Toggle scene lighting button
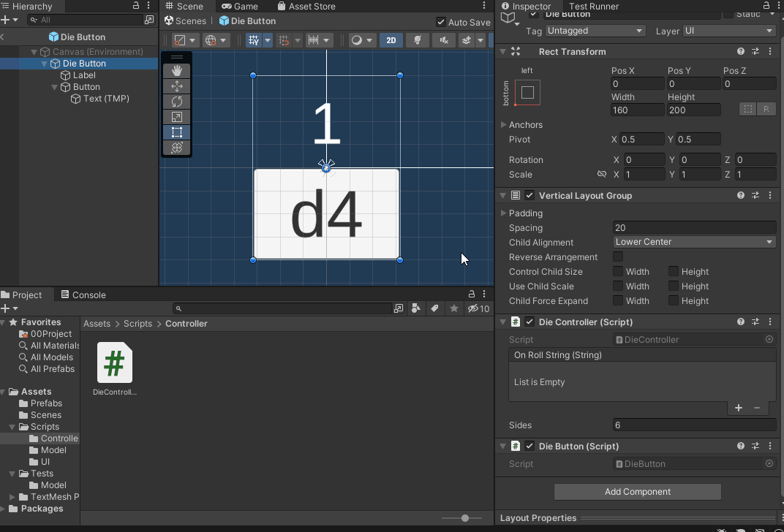Image resolution: width=784 pixels, height=532 pixels. pyautogui.click(x=417, y=40)
